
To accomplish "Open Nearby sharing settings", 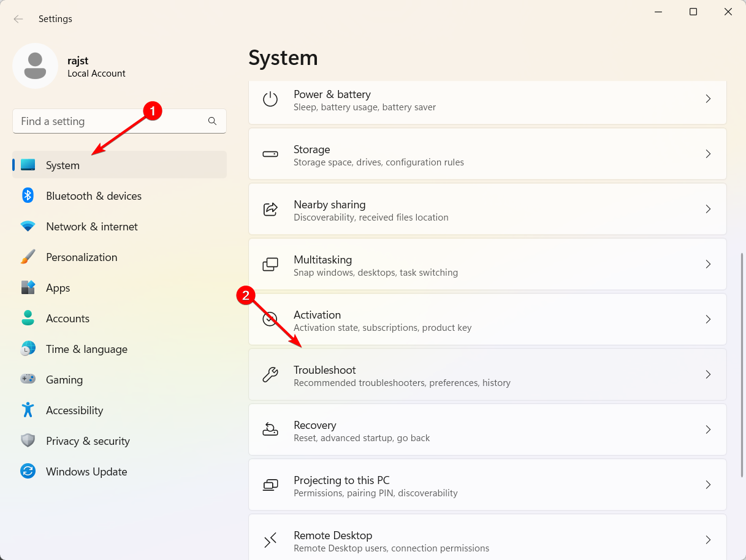I will 487,209.
